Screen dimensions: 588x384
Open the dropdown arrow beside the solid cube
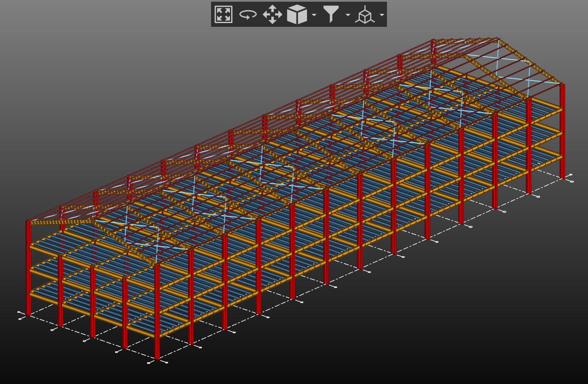point(314,15)
